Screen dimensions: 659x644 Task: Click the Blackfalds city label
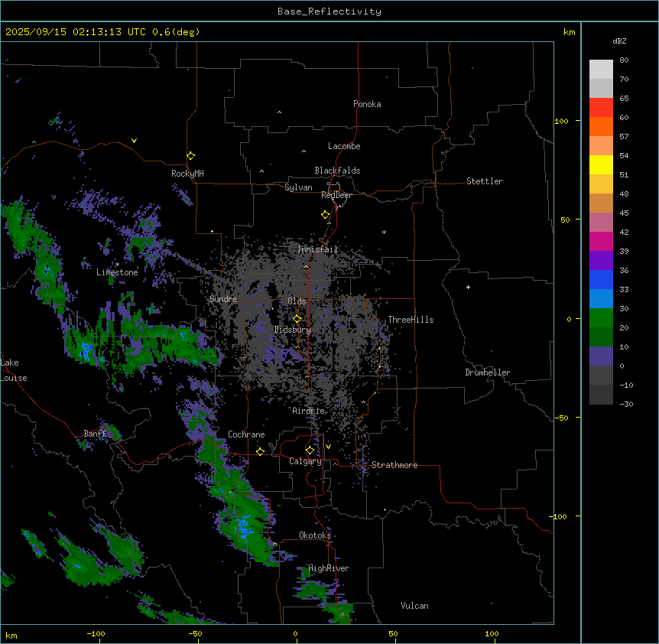pyautogui.click(x=337, y=171)
